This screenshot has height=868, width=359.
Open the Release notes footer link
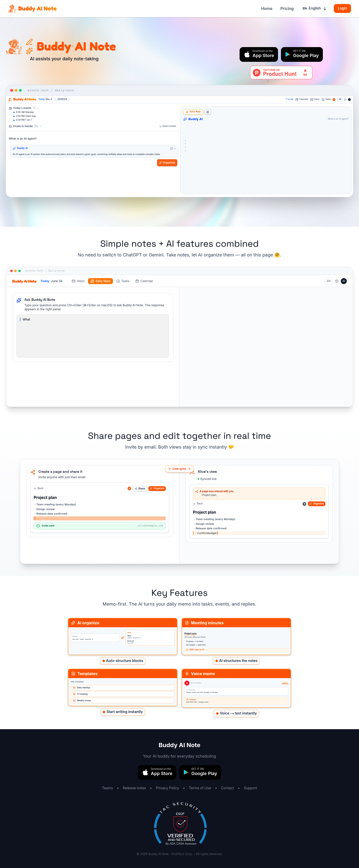[x=134, y=788]
